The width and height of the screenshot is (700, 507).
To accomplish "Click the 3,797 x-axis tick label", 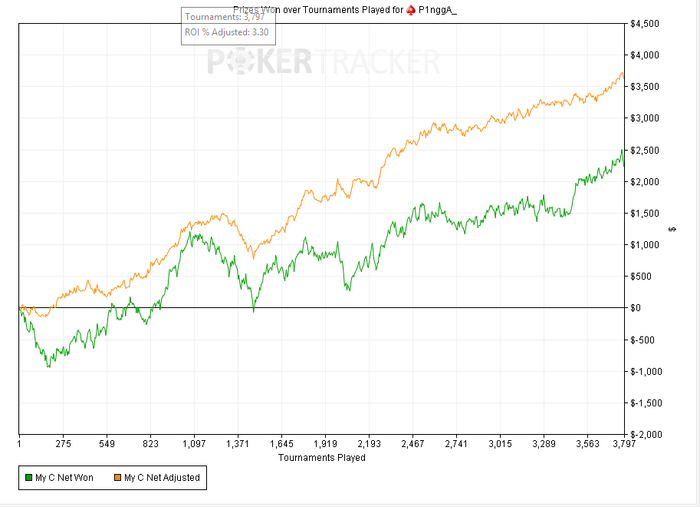I will pyautogui.click(x=624, y=444).
